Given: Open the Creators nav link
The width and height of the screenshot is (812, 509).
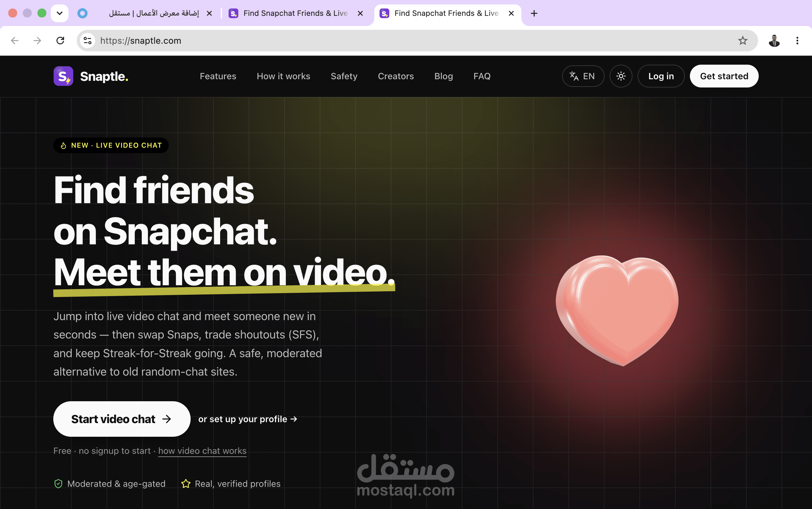Looking at the screenshot, I should point(396,76).
